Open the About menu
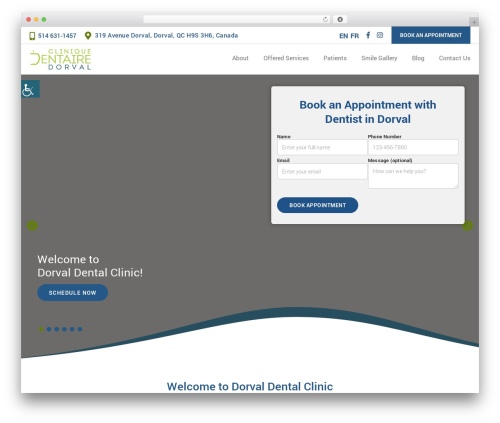Image resolution: width=500 pixels, height=423 pixels. 240,58
